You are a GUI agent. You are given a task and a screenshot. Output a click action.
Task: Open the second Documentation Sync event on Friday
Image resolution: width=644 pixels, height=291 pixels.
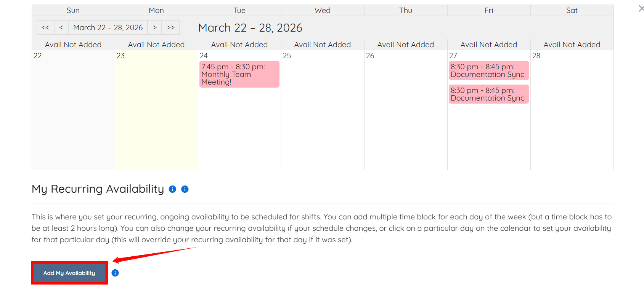(488, 94)
